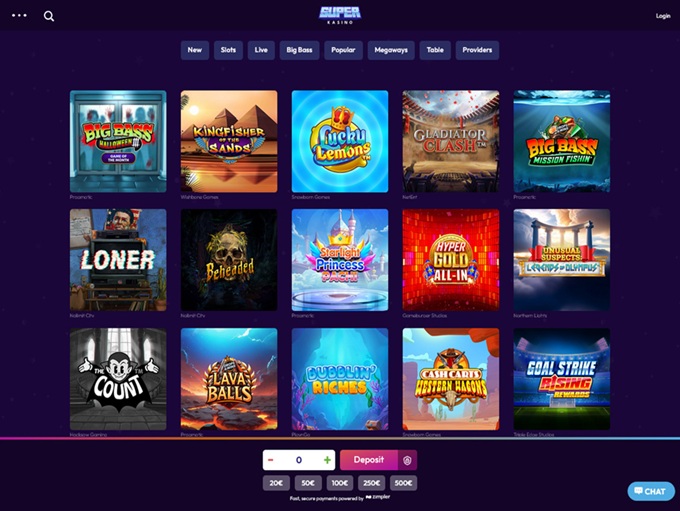Open Lucky Lemons game thumbnail
This screenshot has height=511, width=680.
point(340,141)
